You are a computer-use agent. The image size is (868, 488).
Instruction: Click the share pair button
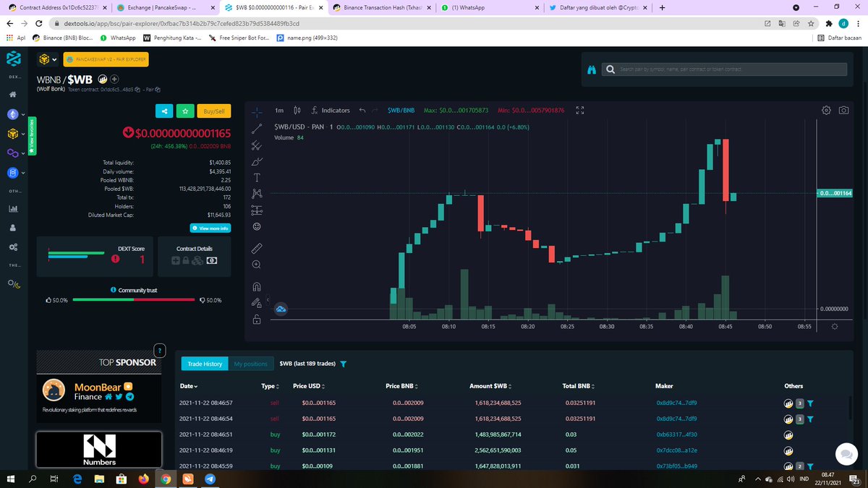point(165,111)
